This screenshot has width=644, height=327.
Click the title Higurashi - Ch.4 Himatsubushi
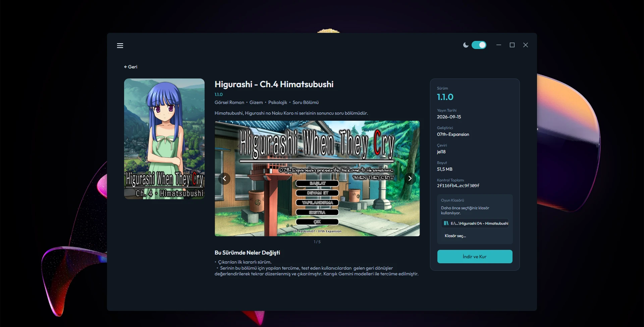point(274,84)
